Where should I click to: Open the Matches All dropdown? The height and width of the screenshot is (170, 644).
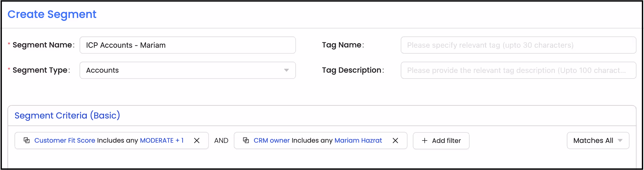coord(598,140)
